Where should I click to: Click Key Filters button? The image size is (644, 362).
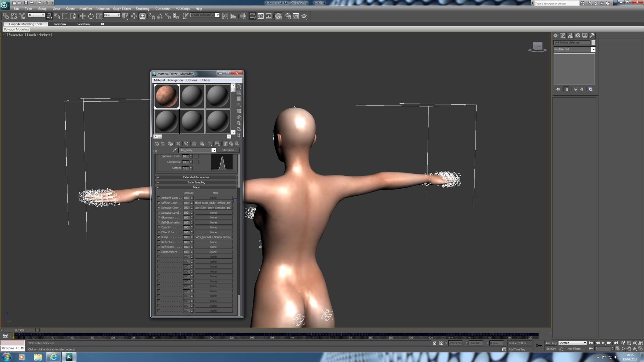coord(575,349)
